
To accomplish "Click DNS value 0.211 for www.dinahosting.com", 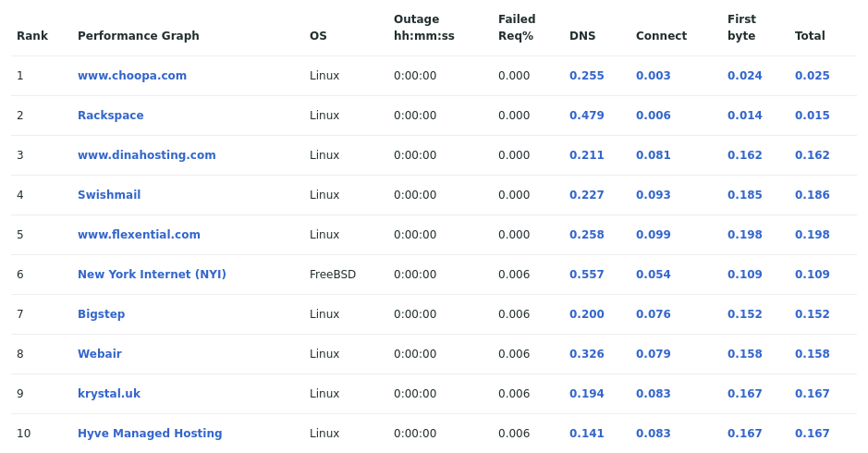I will coord(587,155).
